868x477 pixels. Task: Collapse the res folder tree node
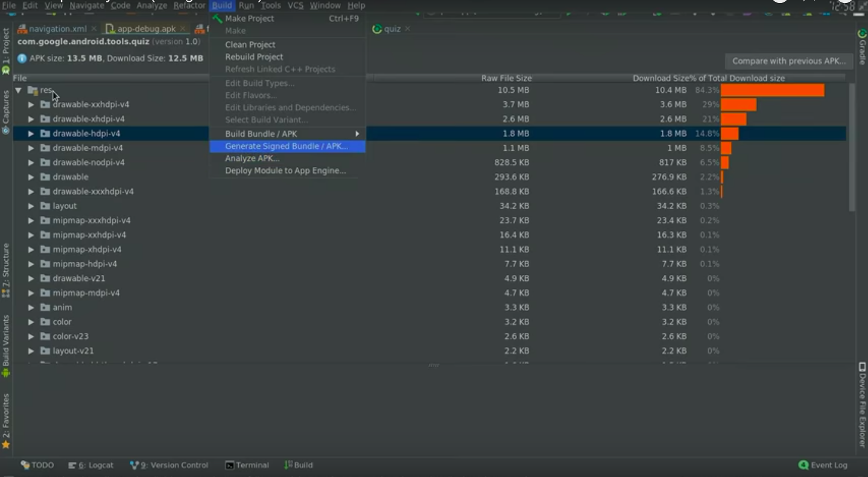pyautogui.click(x=19, y=90)
